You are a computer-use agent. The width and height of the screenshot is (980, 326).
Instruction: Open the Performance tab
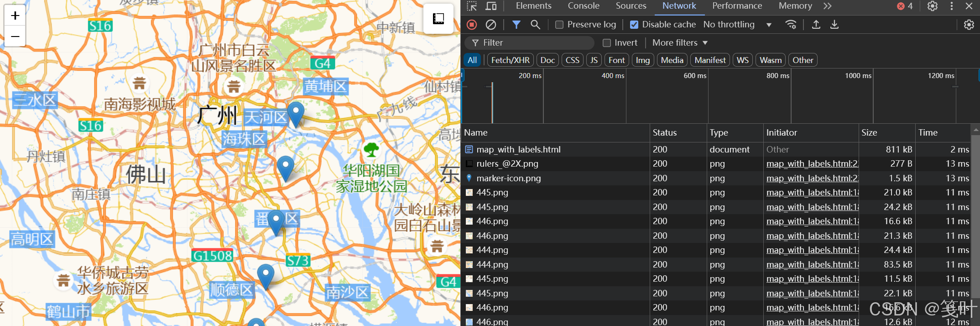coord(737,6)
